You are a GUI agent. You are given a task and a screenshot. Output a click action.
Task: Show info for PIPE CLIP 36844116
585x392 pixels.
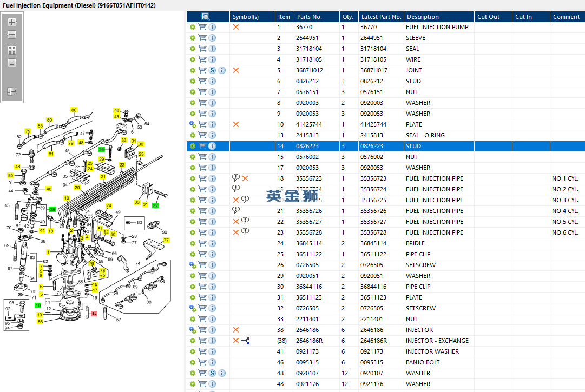212,286
